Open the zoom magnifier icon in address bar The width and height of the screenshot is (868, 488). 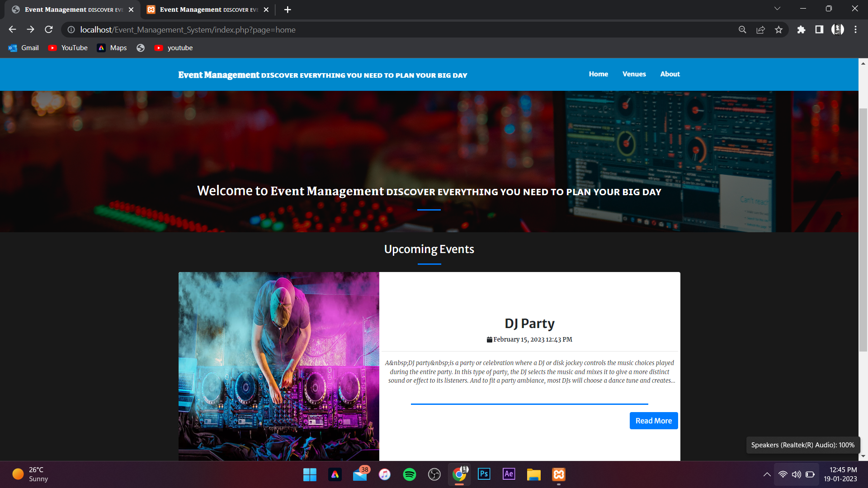coord(742,29)
